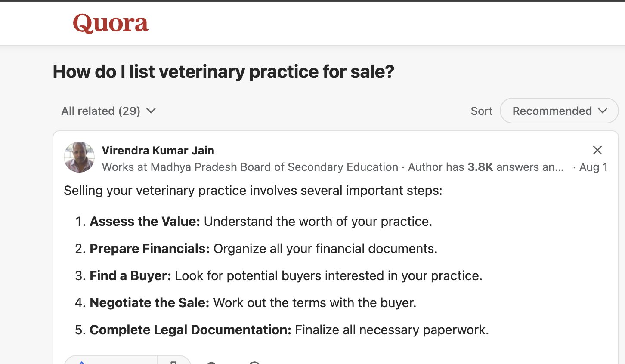Screen dimensions: 625x364
Task: Upvote Virendra Kumar Jain's answer
Action: pyautogui.click(x=111, y=360)
